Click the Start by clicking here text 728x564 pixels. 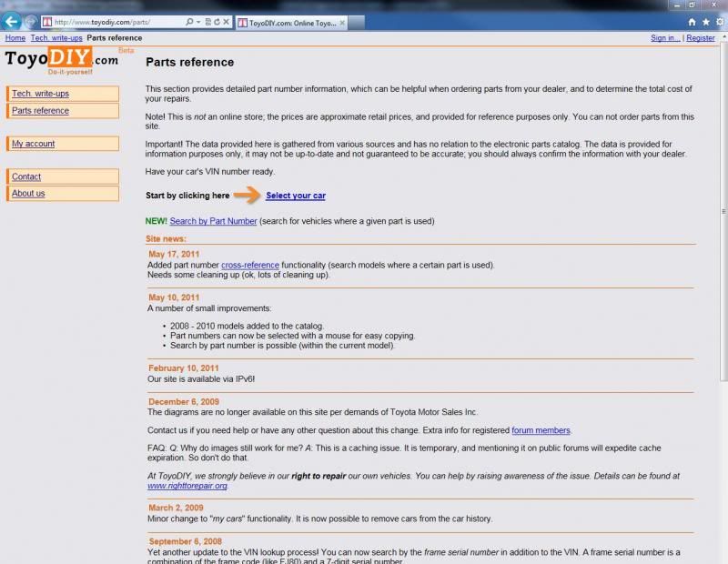click(x=187, y=196)
